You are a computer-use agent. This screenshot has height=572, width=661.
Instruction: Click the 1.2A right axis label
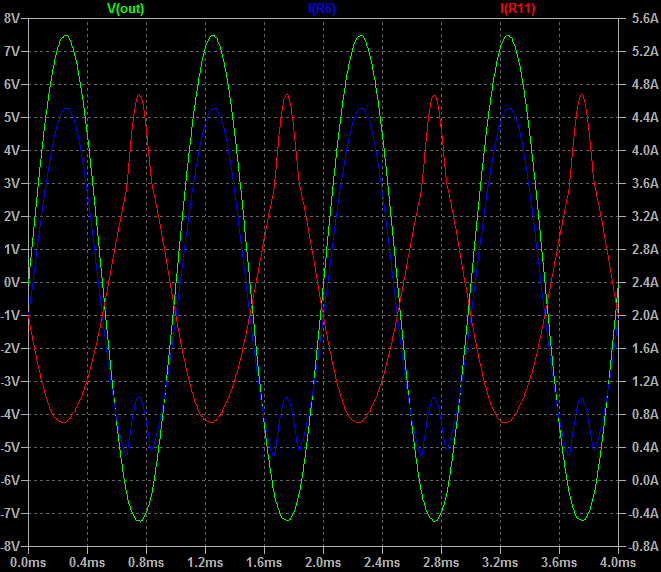[x=645, y=381]
